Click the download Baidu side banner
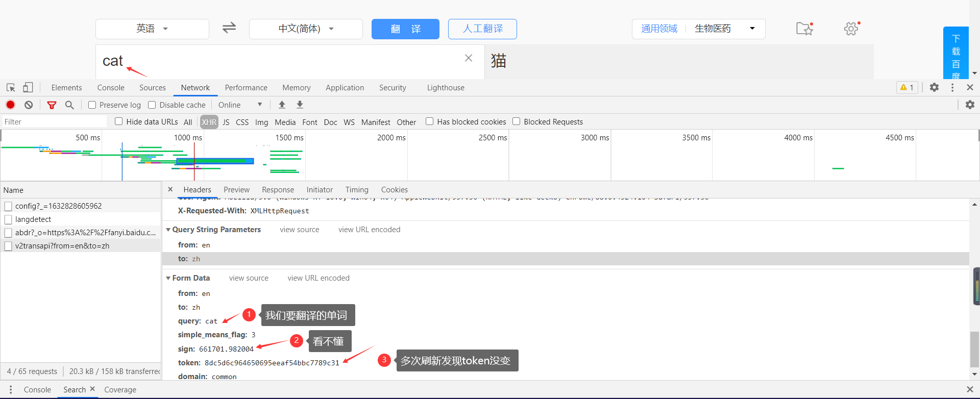 click(956, 53)
